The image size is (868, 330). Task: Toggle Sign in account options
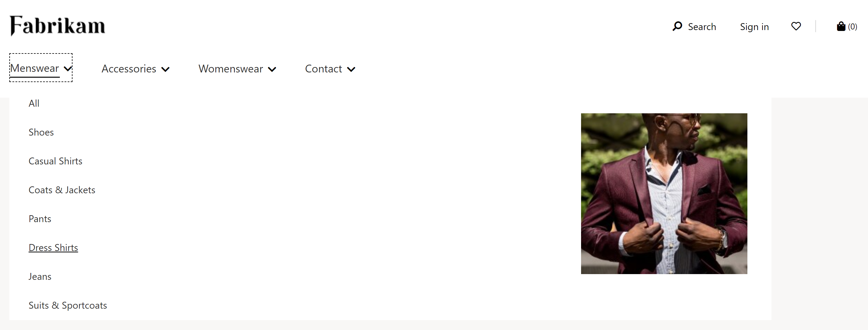pyautogui.click(x=754, y=26)
